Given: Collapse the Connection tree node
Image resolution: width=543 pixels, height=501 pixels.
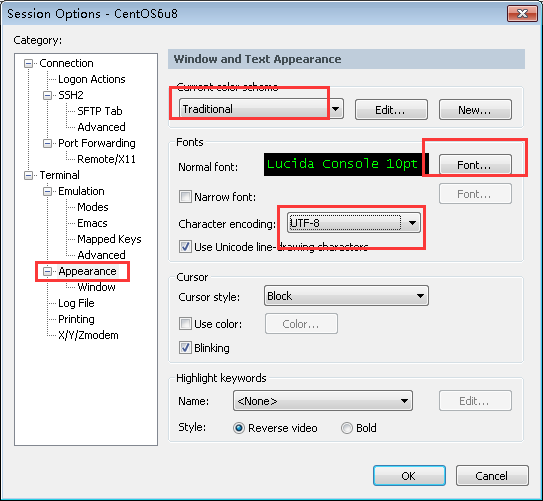Looking at the screenshot, I should coord(28,64).
